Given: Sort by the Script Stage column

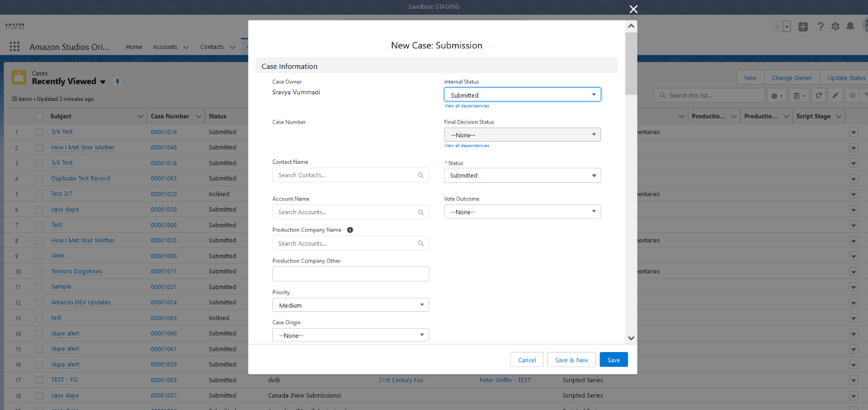Looking at the screenshot, I should [813, 117].
